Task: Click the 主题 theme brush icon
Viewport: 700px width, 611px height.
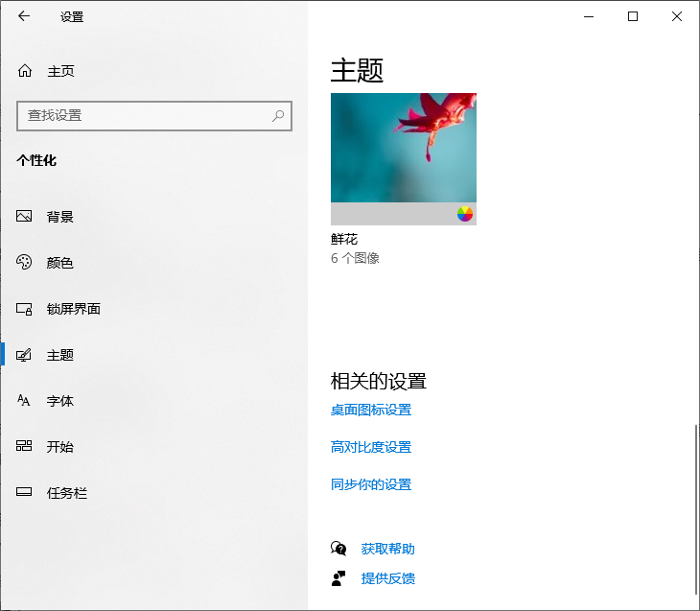Action: click(x=24, y=355)
